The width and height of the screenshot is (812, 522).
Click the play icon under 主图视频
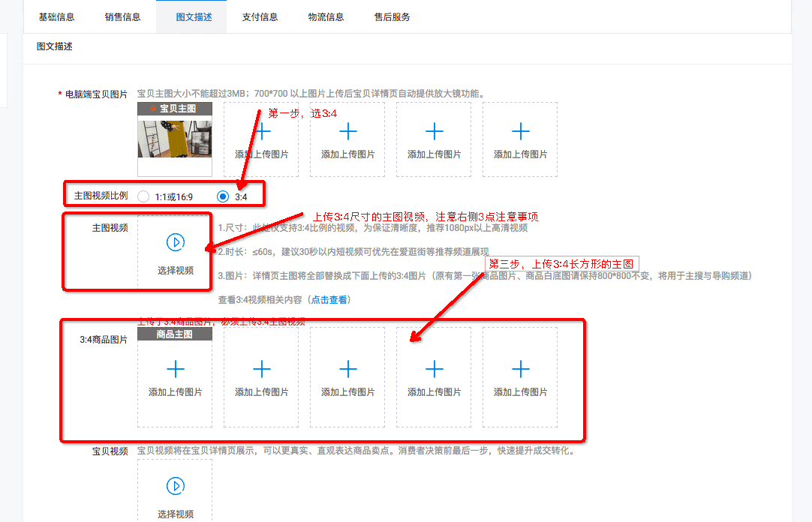[x=175, y=242]
